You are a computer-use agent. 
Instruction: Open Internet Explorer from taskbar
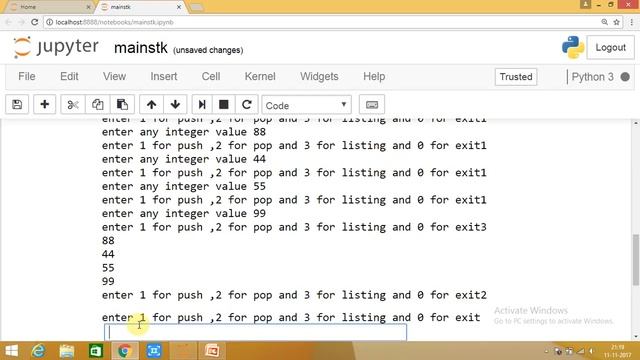click(x=38, y=351)
